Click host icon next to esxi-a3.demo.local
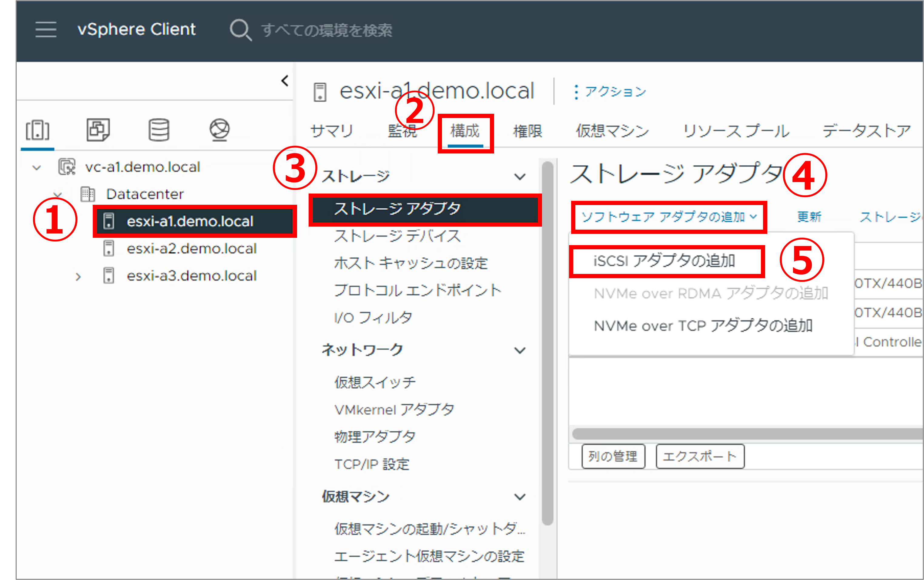The width and height of the screenshot is (924, 580). pyautogui.click(x=109, y=276)
